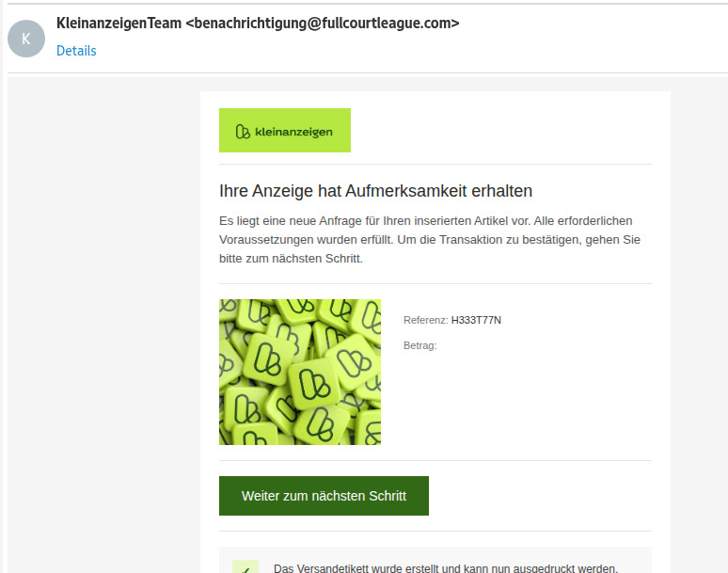Viewport: 728px width, 573px height.
Task: Open the green logo tiles product image
Action: [x=300, y=372]
